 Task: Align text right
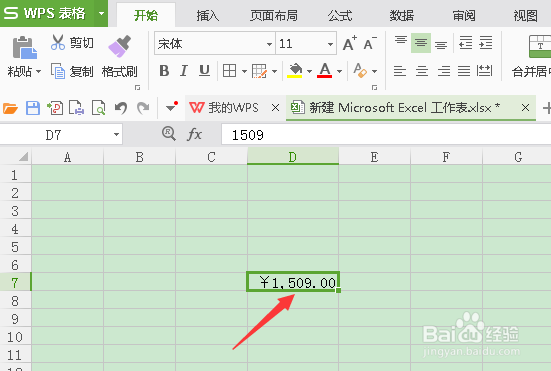click(443, 71)
